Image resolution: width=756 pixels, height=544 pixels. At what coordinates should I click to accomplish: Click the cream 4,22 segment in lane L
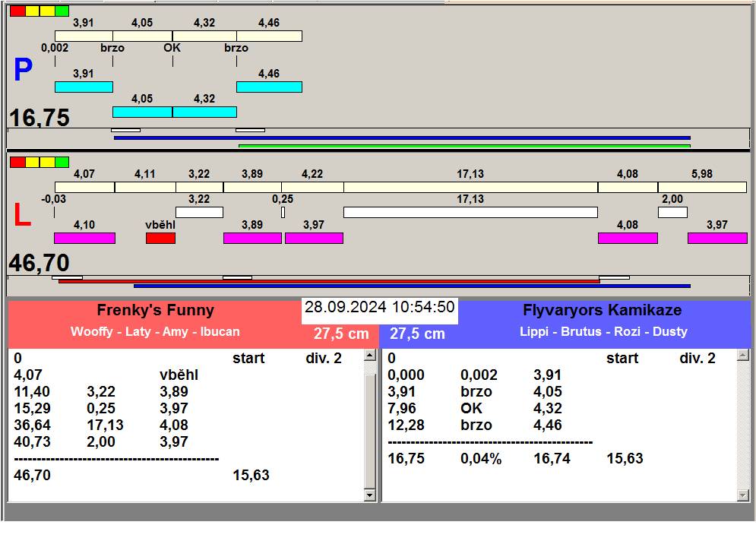pos(312,187)
